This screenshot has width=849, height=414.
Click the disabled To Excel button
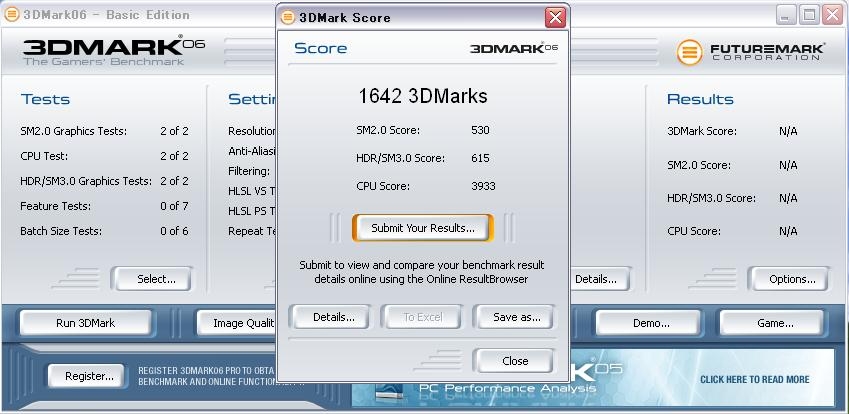pyautogui.click(x=421, y=317)
